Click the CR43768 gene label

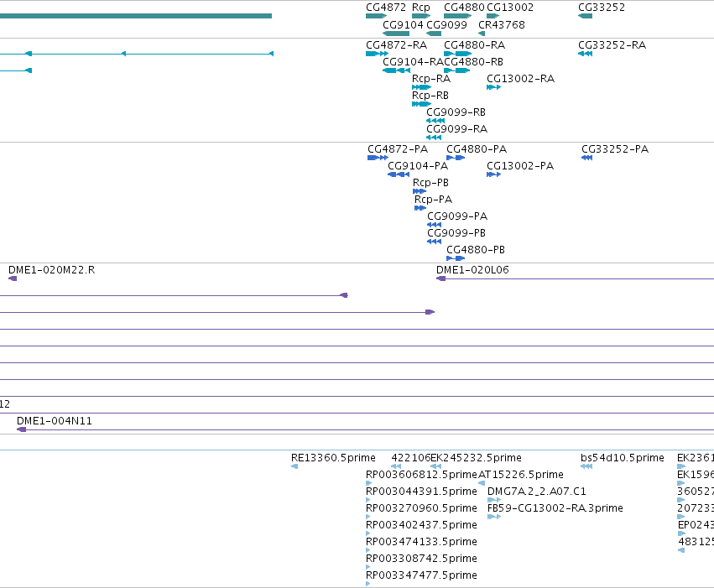[x=502, y=24]
